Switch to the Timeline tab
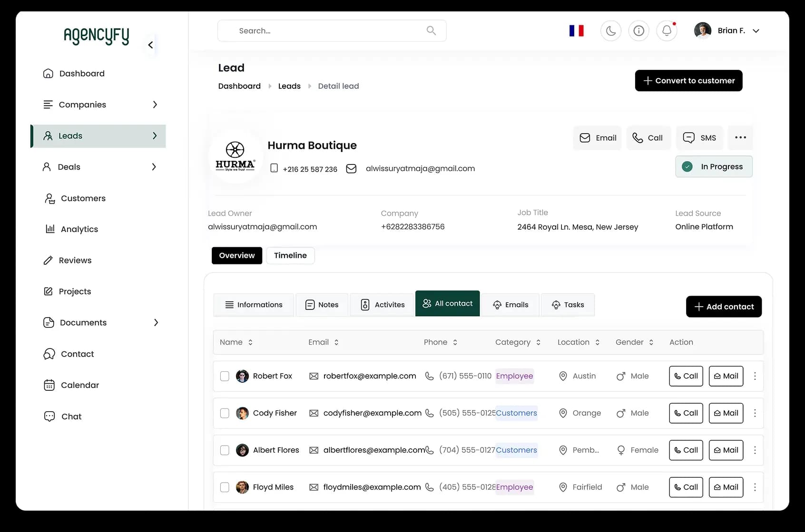The width and height of the screenshot is (805, 532). [290, 255]
